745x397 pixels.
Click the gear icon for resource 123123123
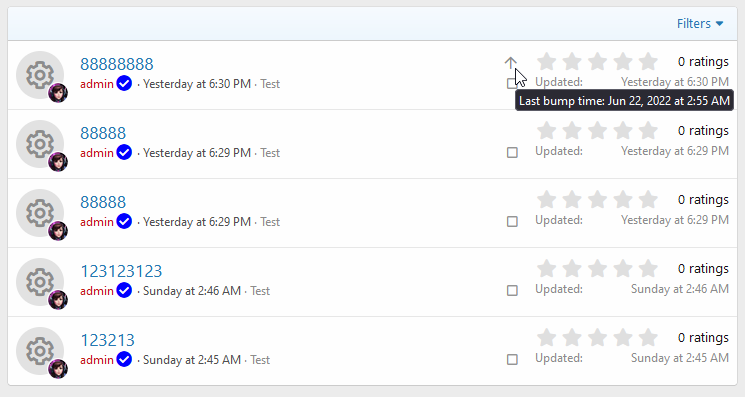click(40, 282)
